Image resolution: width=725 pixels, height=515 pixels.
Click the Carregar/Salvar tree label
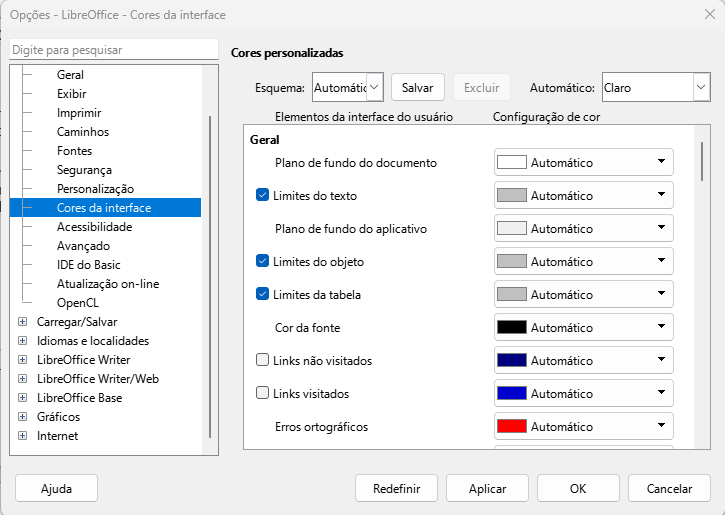click(77, 322)
